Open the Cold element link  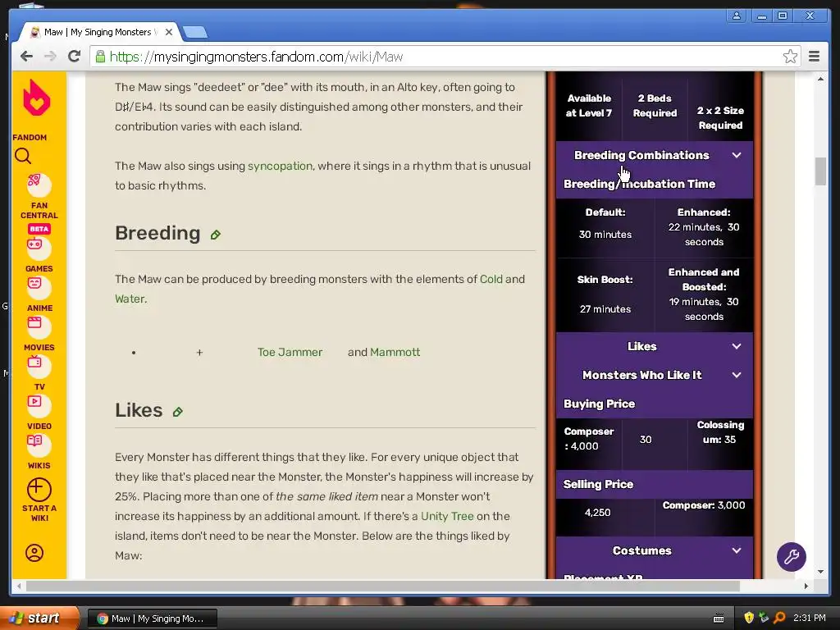[491, 279]
